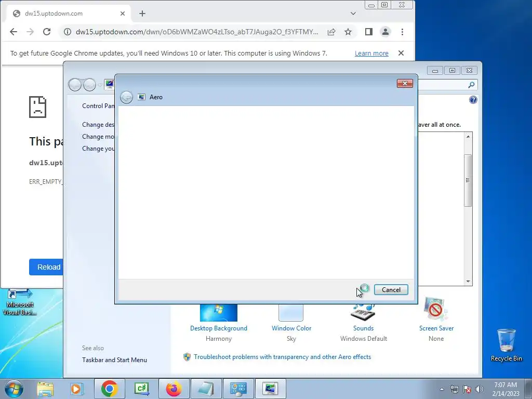532x399 pixels.
Task: Share this page icon in Chrome
Action: point(331,32)
